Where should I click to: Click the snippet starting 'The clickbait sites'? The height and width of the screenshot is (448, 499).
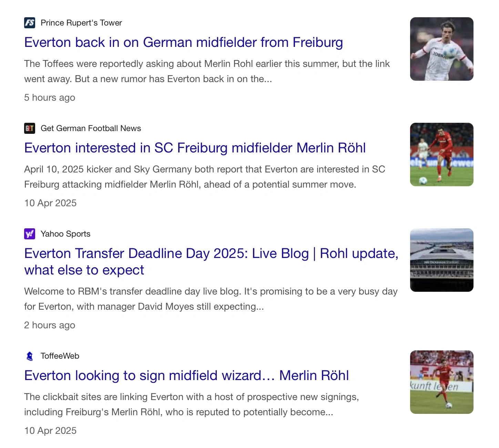click(191, 405)
